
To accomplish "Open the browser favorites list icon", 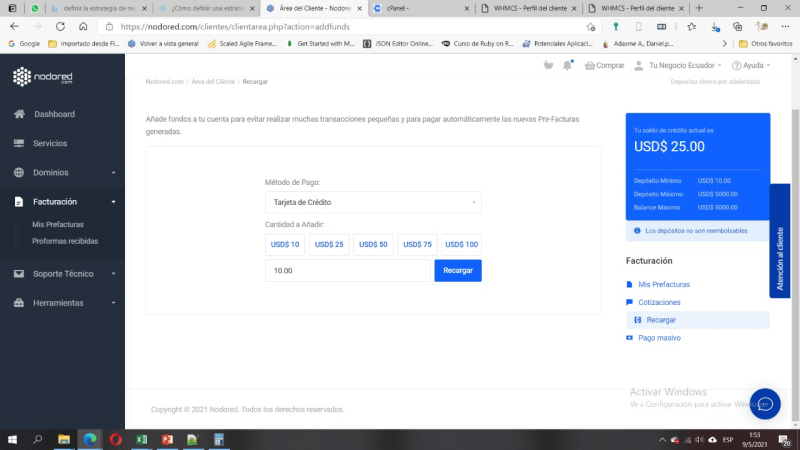I will pyautogui.click(x=691, y=27).
